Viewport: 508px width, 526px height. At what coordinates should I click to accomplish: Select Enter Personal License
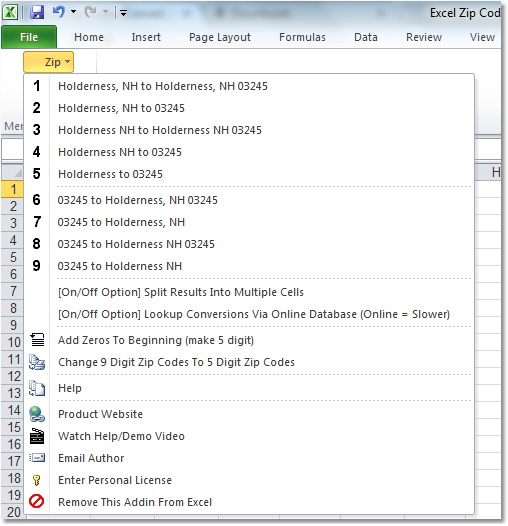click(249, 480)
